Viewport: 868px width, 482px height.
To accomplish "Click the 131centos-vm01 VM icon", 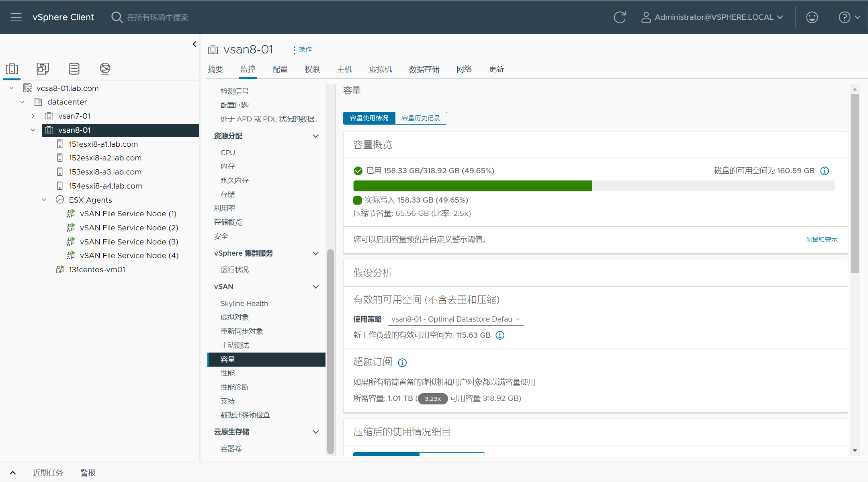I will click(60, 269).
